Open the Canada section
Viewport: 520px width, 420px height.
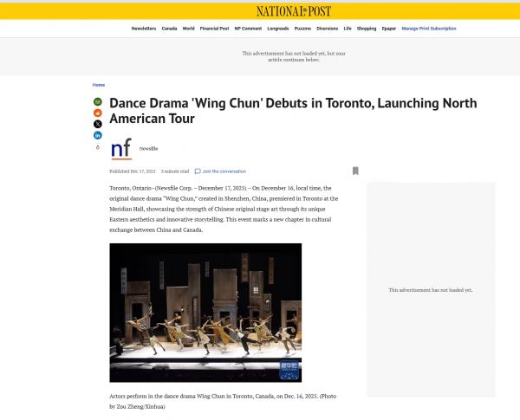[169, 29]
